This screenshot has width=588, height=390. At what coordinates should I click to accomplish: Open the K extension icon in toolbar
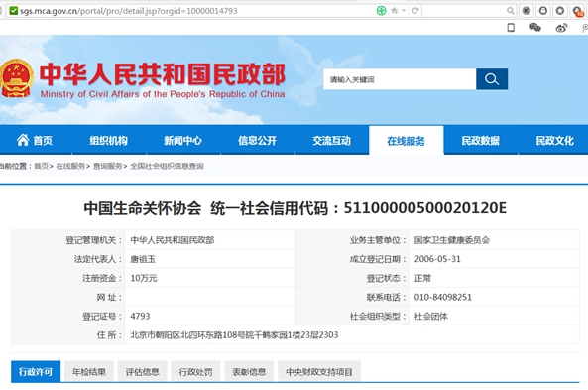coord(527,11)
